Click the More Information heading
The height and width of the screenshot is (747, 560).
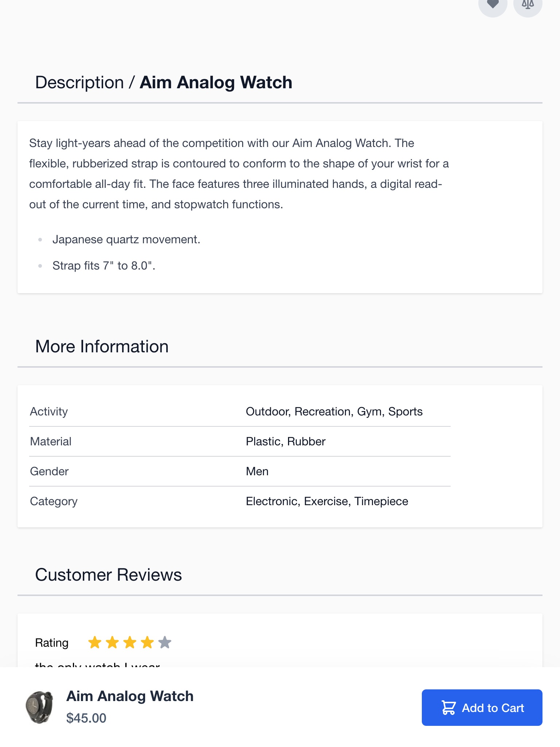point(102,347)
